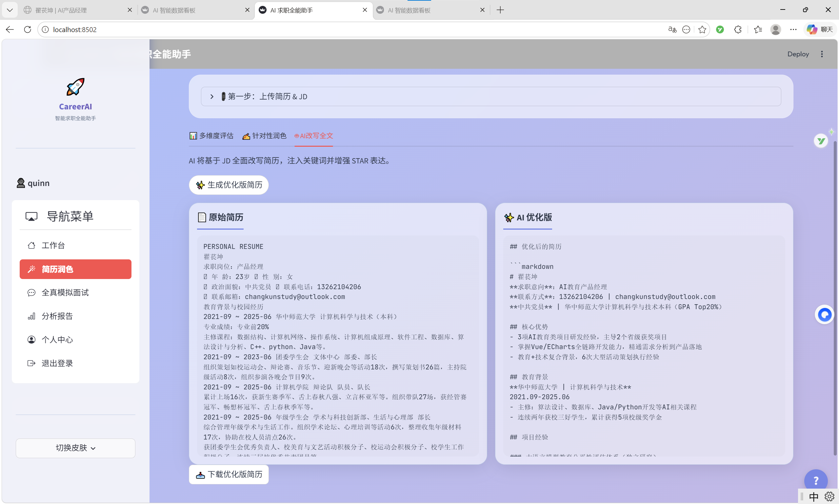Click the floating help question-mark button

click(x=815, y=479)
